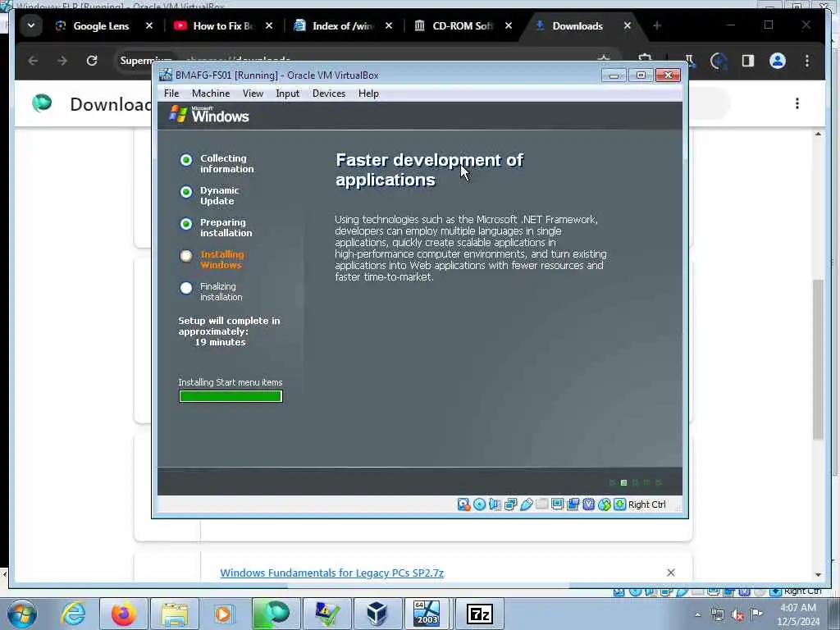Click the optical disc indicator in VirtualBox status bar
Image resolution: width=840 pixels, height=630 pixels.
click(x=479, y=504)
